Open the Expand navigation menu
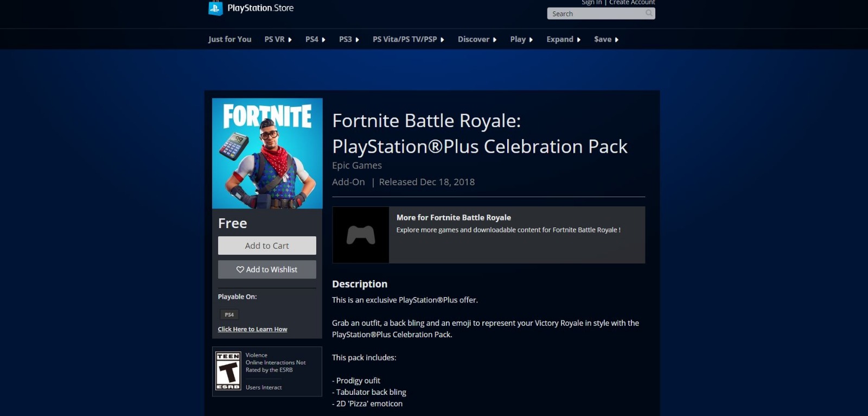This screenshot has width=868, height=416. pos(564,39)
